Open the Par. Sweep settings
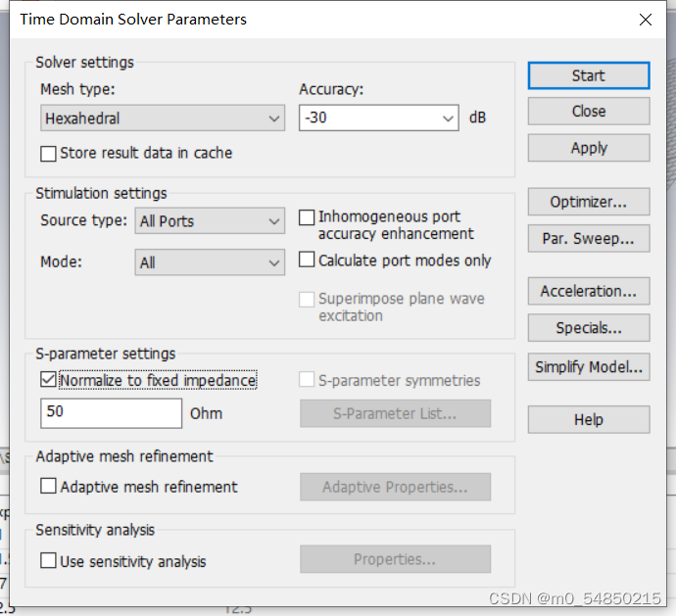The height and width of the screenshot is (616, 676). 588,238
